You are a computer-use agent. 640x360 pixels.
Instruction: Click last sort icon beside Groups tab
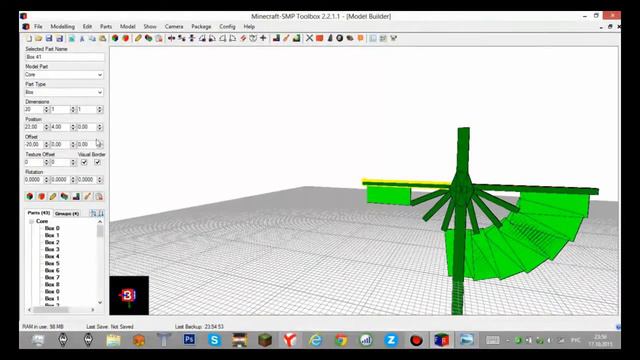click(101, 213)
